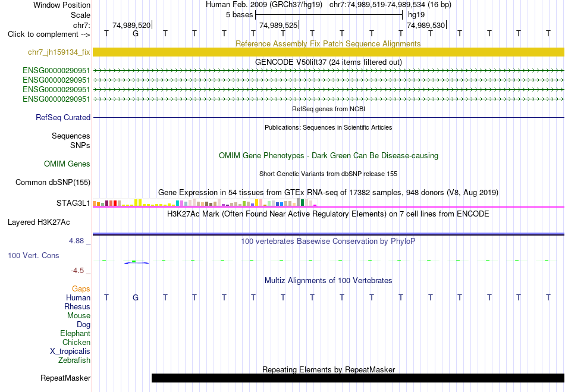Viewport: 565px width, 392px height.
Task: Click the Rhesus species label
Action: click(77, 306)
